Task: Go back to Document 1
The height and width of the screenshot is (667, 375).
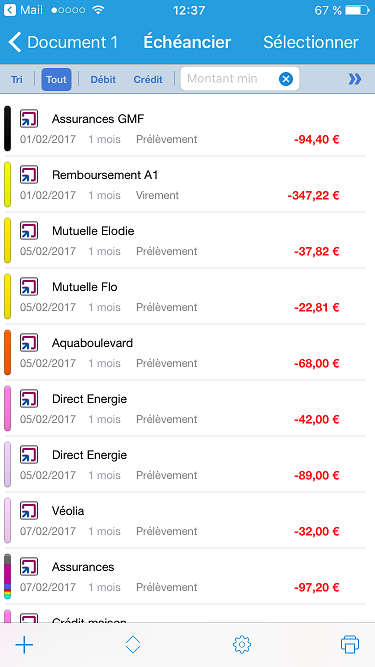Action: 63,42
